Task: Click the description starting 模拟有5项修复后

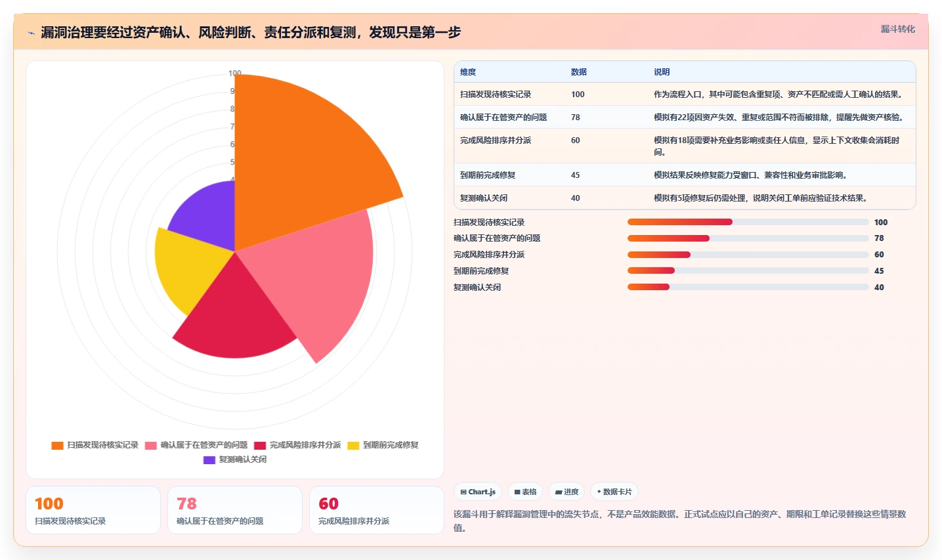Action: click(760, 198)
